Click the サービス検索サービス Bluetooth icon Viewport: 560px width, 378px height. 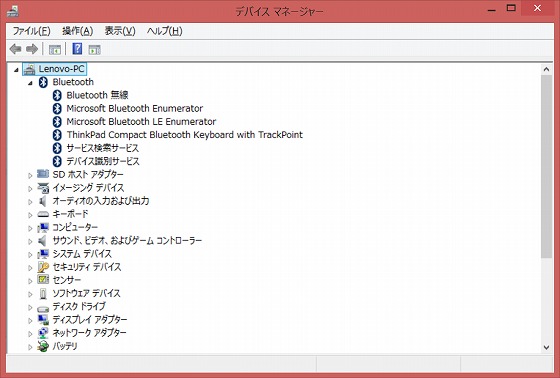tap(57, 148)
